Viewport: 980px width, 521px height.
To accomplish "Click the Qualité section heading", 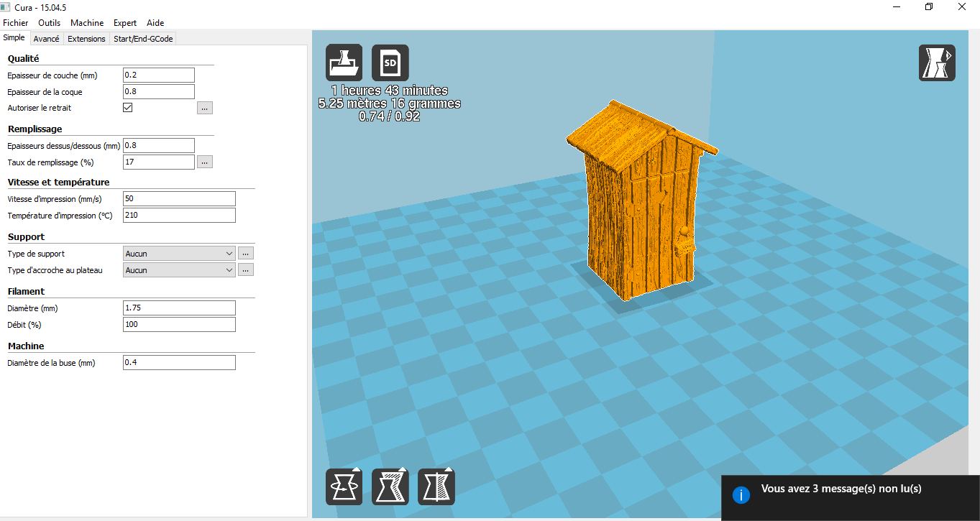I will pos(24,58).
